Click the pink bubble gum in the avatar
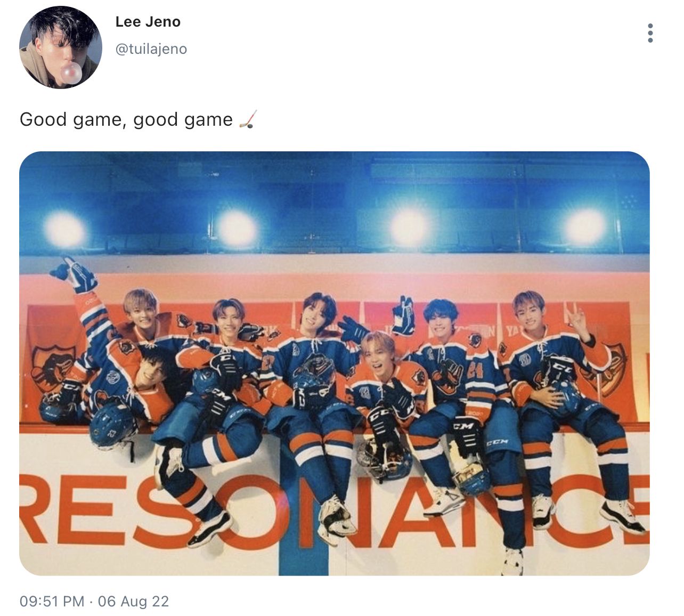The width and height of the screenshot is (684, 616). click(70, 73)
